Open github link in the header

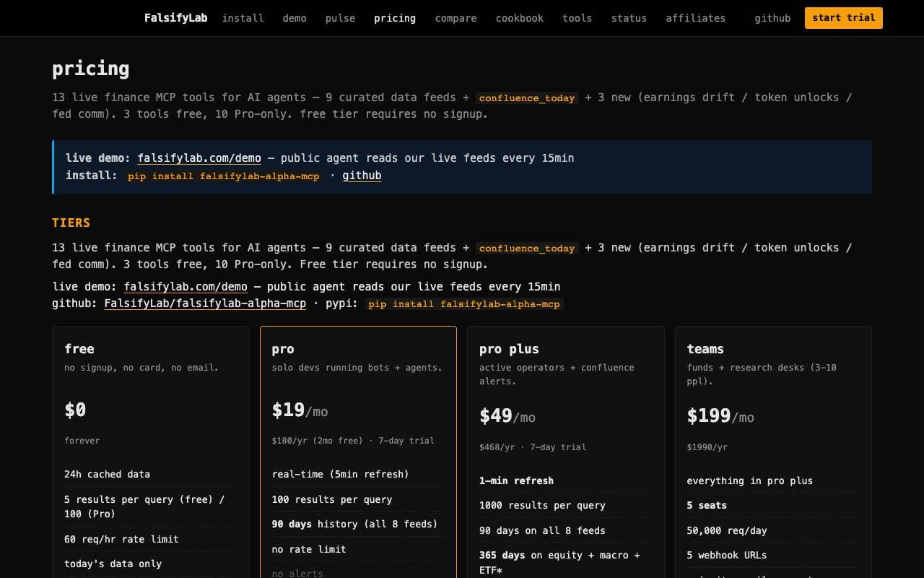772,18
